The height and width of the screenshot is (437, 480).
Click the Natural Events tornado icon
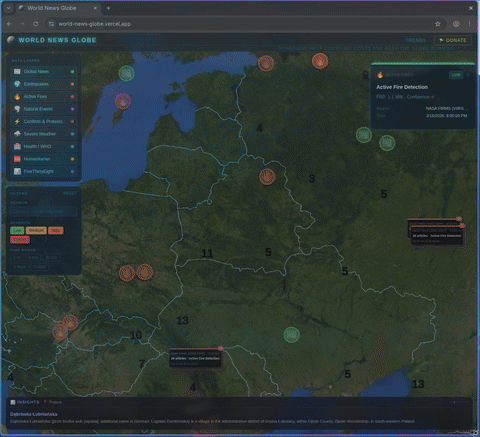pos(17,109)
